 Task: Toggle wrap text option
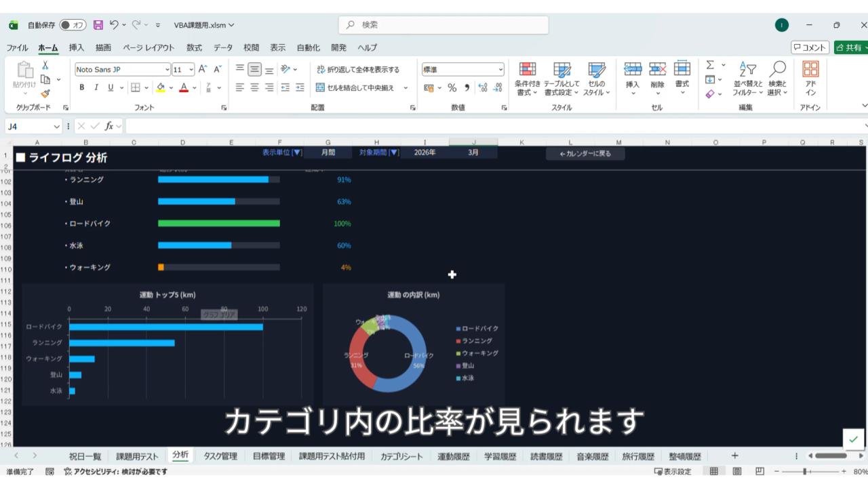pyautogui.click(x=358, y=69)
